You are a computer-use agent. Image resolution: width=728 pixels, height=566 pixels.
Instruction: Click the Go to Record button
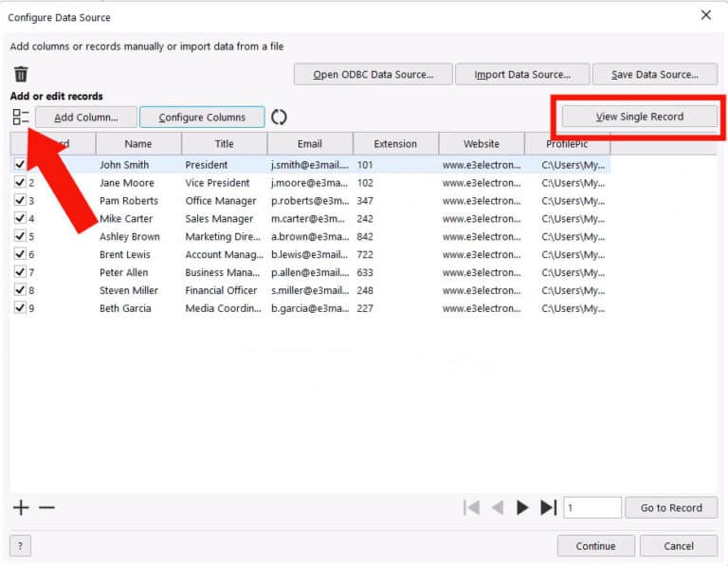(671, 507)
